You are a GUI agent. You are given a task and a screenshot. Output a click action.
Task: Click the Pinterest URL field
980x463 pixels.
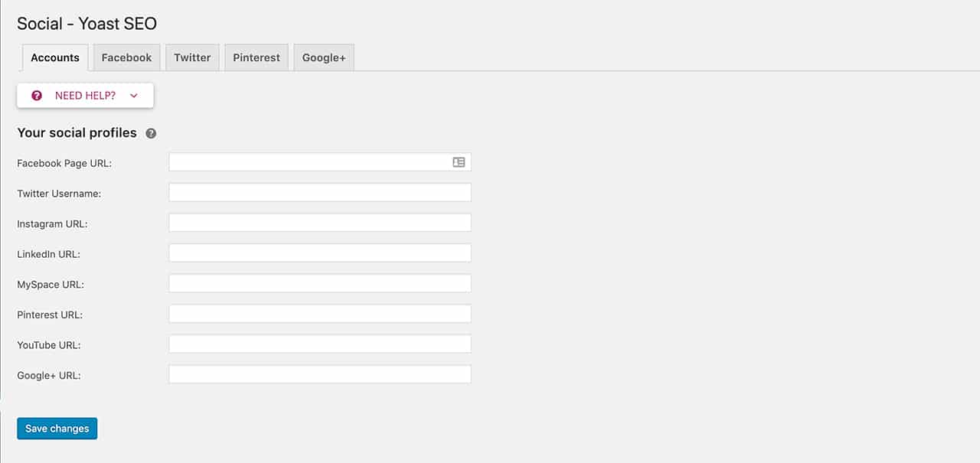(320, 314)
